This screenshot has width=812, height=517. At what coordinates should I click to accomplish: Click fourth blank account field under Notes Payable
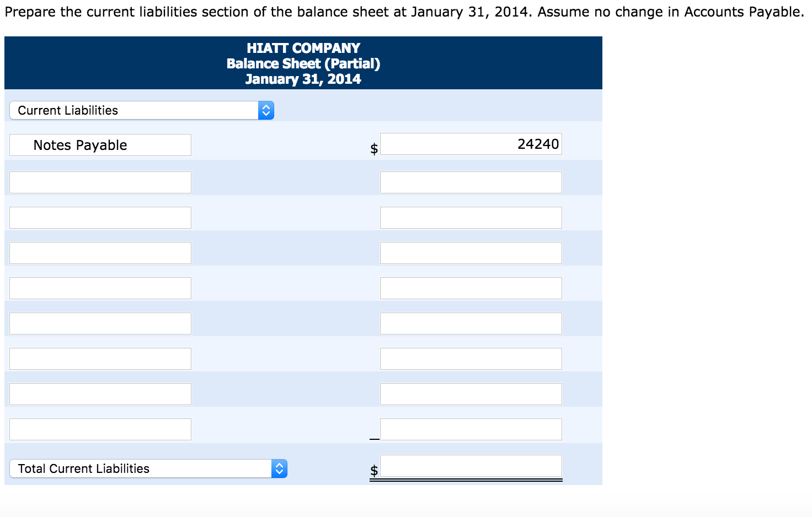coord(100,288)
